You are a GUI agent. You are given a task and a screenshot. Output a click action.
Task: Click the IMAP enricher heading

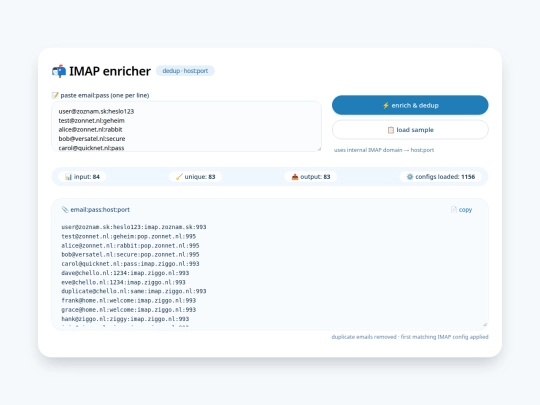tap(110, 71)
